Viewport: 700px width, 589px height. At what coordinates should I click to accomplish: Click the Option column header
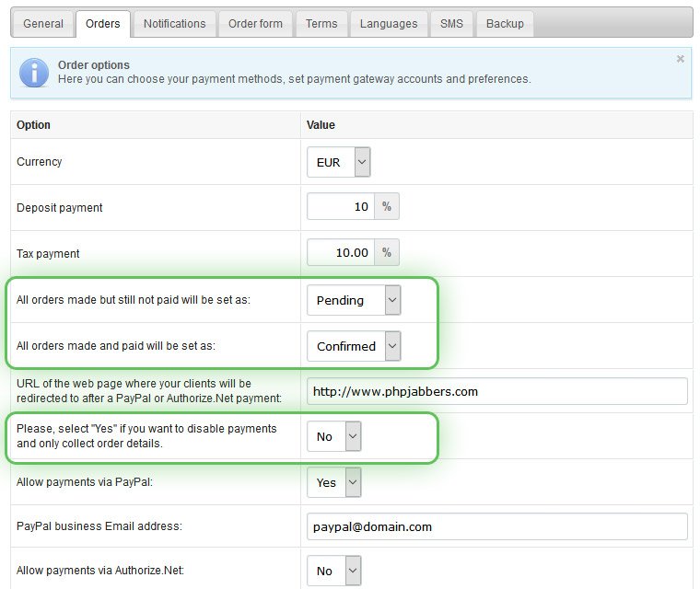(33, 125)
